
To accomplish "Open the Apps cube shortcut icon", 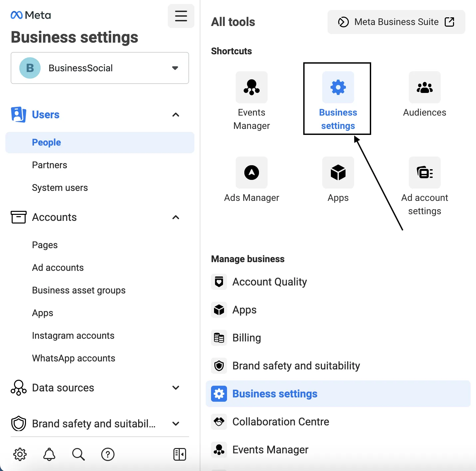I will [338, 173].
